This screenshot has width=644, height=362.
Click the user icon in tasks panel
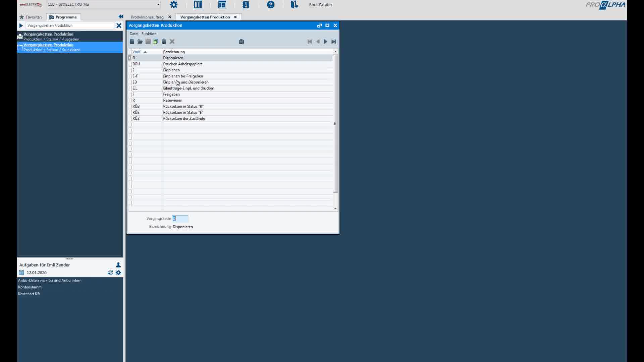tap(118, 265)
